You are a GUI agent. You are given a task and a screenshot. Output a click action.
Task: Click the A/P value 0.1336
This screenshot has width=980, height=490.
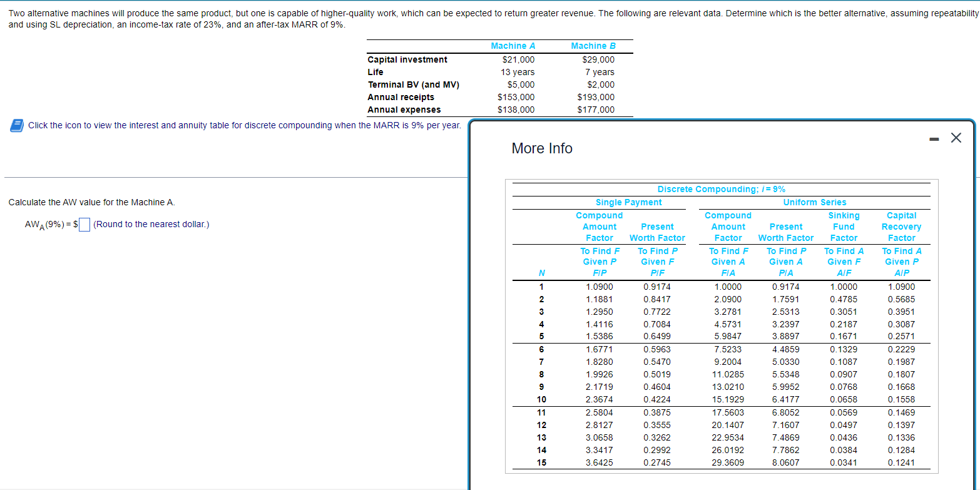click(x=901, y=437)
